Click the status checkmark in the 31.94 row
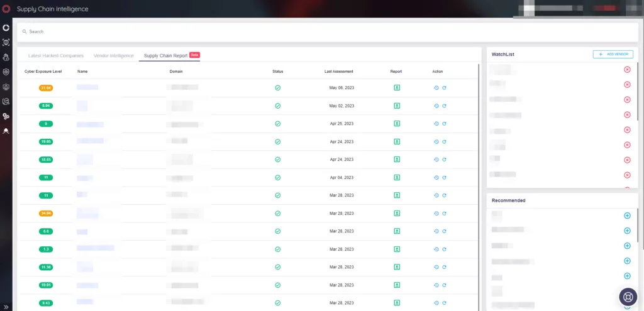This screenshot has height=311, width=644. (x=277, y=88)
